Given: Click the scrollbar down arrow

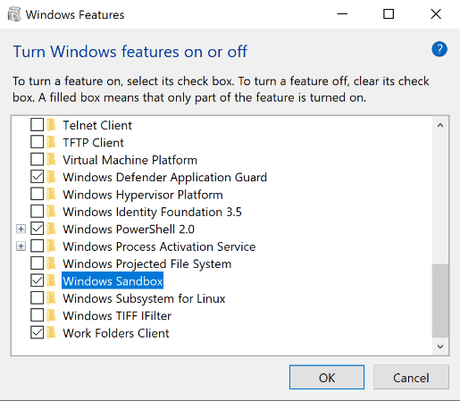Looking at the screenshot, I should tap(440, 347).
